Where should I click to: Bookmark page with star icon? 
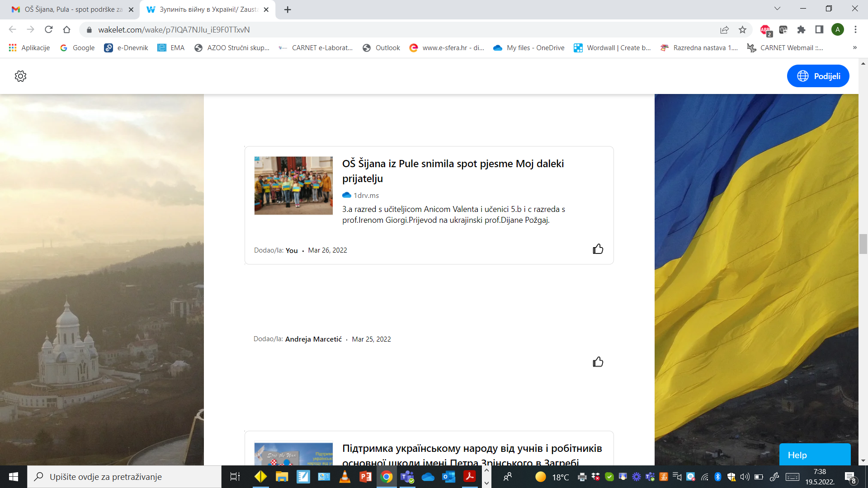pyautogui.click(x=742, y=30)
